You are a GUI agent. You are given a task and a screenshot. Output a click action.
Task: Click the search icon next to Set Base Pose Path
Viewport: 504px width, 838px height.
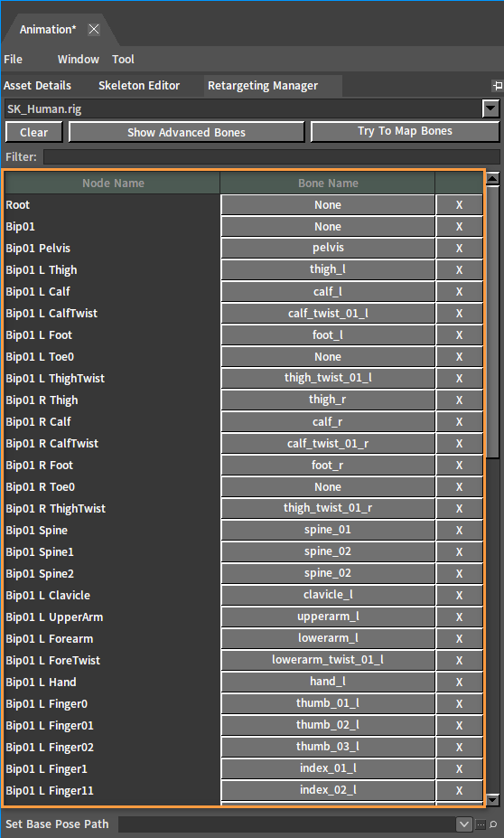(493, 824)
